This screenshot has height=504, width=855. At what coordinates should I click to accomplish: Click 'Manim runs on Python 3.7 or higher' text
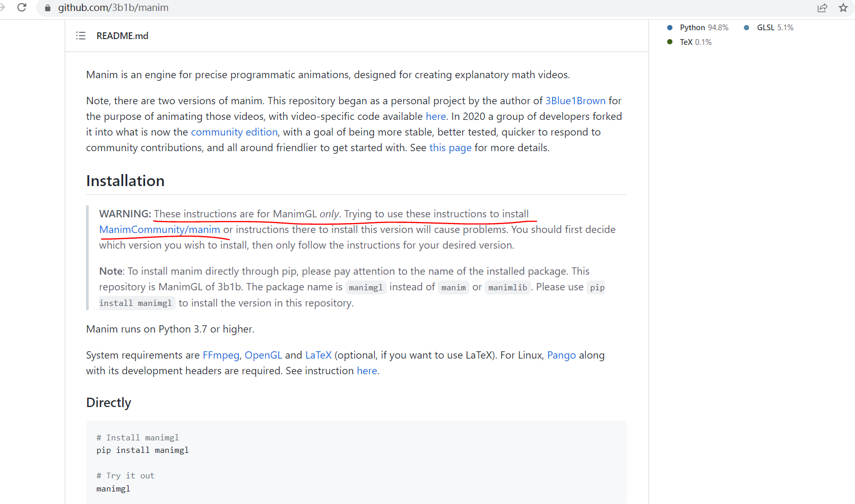(x=170, y=329)
